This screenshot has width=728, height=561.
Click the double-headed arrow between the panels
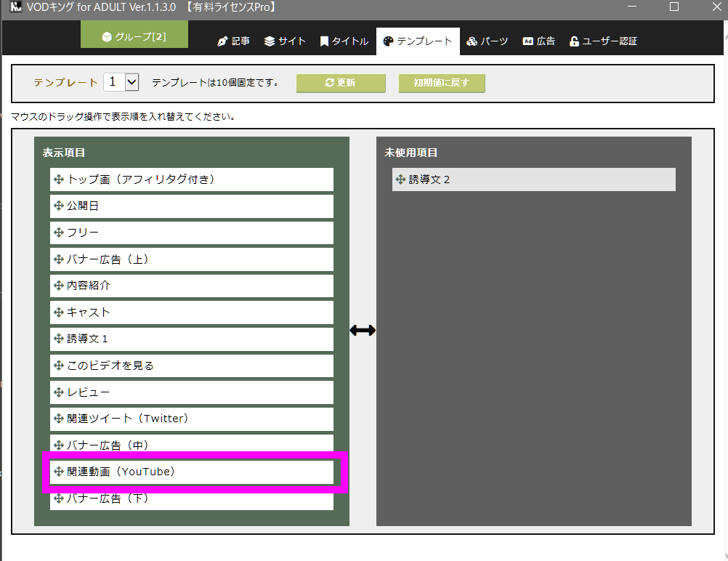coord(363,331)
